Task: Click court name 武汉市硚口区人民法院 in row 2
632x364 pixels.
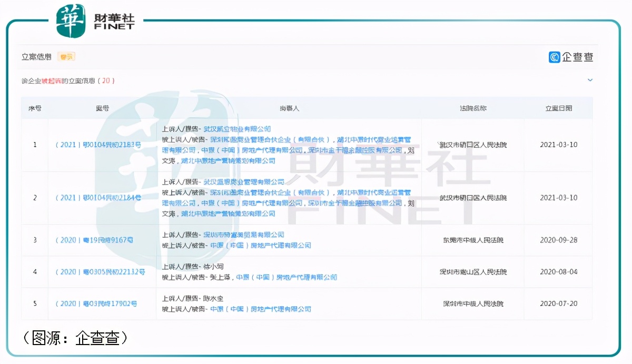Action: [x=473, y=198]
